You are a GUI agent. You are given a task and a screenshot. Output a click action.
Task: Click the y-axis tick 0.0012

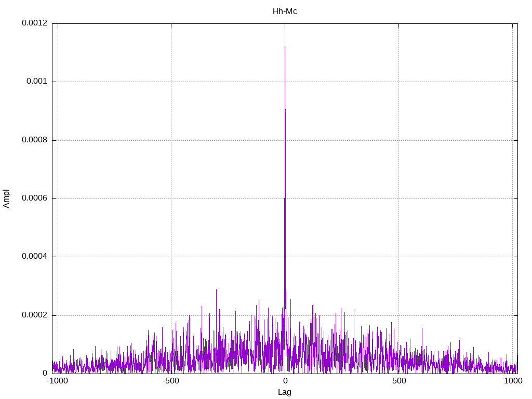click(35, 23)
